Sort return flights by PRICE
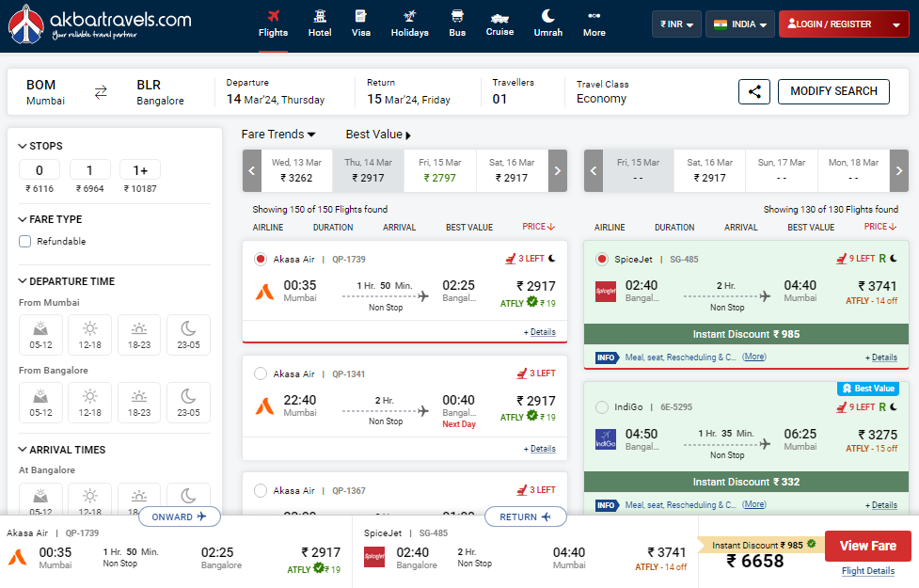This screenshot has width=919, height=588. click(x=880, y=227)
